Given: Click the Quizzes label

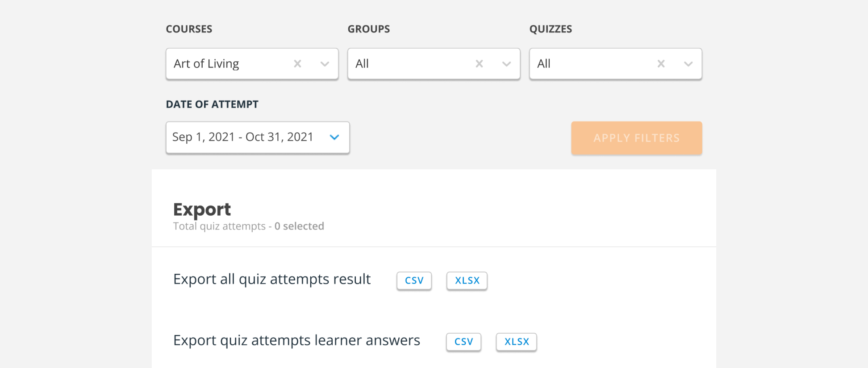Looking at the screenshot, I should (551, 29).
